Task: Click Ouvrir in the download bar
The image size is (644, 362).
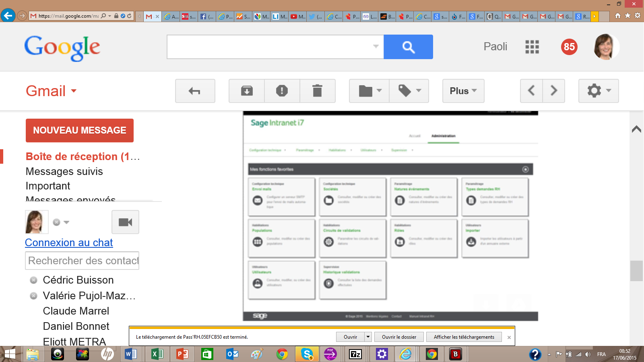Action: [350, 337]
